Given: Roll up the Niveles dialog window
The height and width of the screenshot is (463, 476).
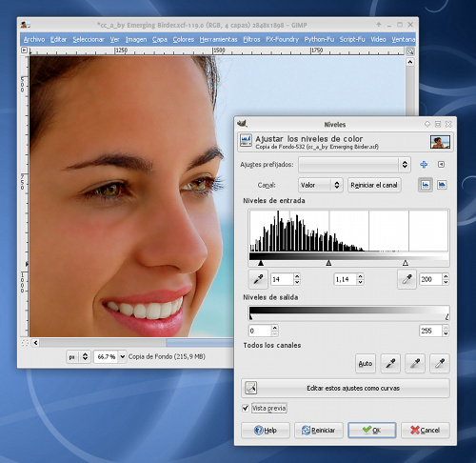Looking at the screenshot, I should click(427, 124).
